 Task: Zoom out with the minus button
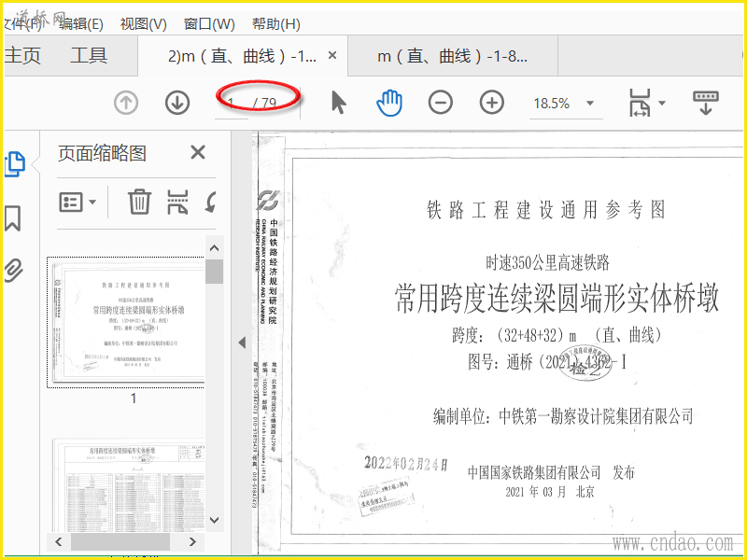tap(440, 103)
